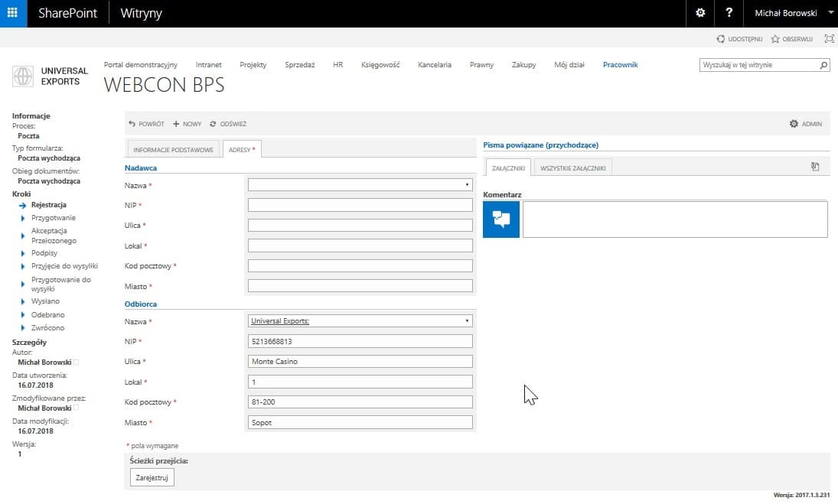Image resolution: width=838 pixels, height=504 pixels.
Task: Click in the Komentarz text area
Action: tap(675, 219)
